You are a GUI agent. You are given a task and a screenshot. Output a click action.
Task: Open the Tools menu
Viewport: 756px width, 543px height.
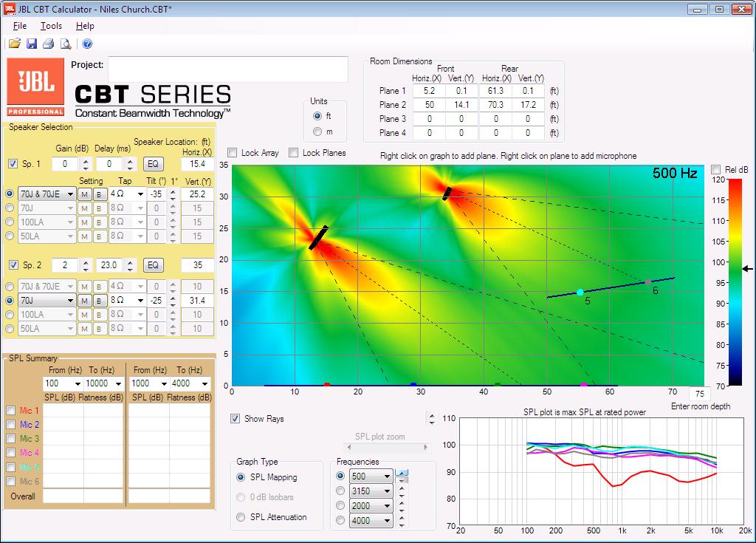click(51, 26)
